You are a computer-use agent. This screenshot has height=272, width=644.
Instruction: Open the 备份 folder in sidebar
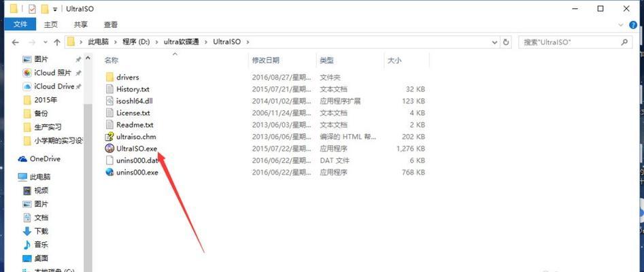point(41,114)
